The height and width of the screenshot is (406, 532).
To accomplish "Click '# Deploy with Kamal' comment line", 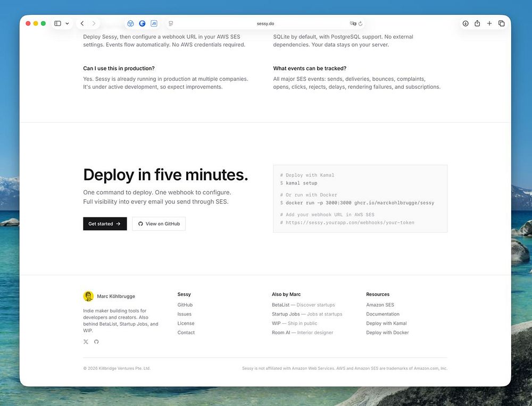I will tap(307, 175).
